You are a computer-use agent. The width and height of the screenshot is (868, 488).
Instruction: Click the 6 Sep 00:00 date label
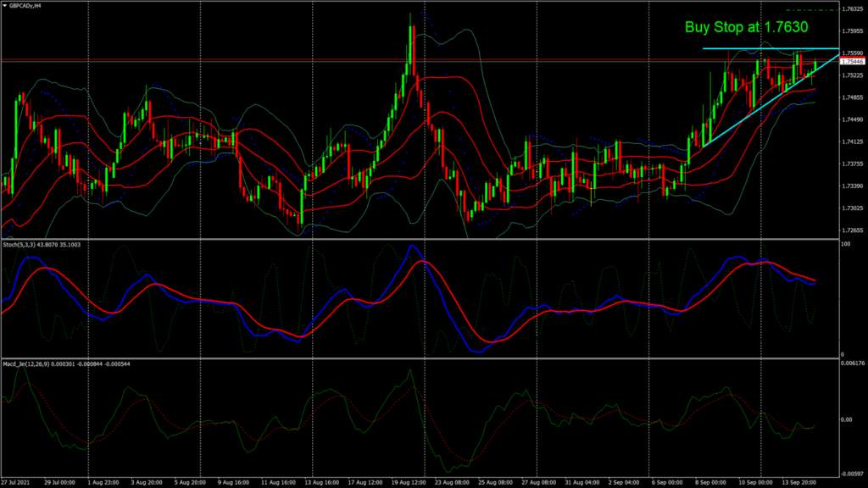pos(667,482)
